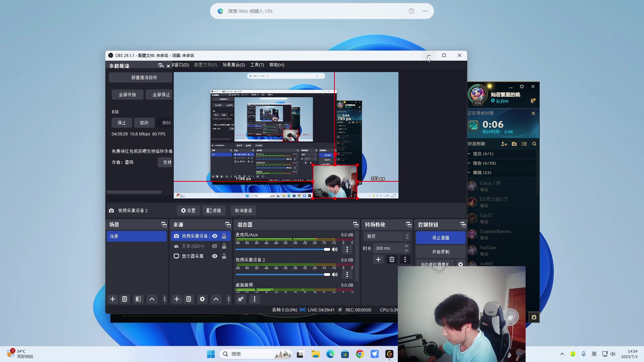Search friends with magnifier icon
The image size is (644, 362).
tap(534, 144)
